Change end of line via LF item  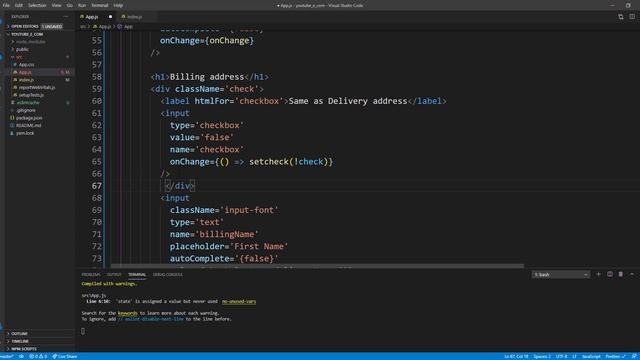(574, 356)
